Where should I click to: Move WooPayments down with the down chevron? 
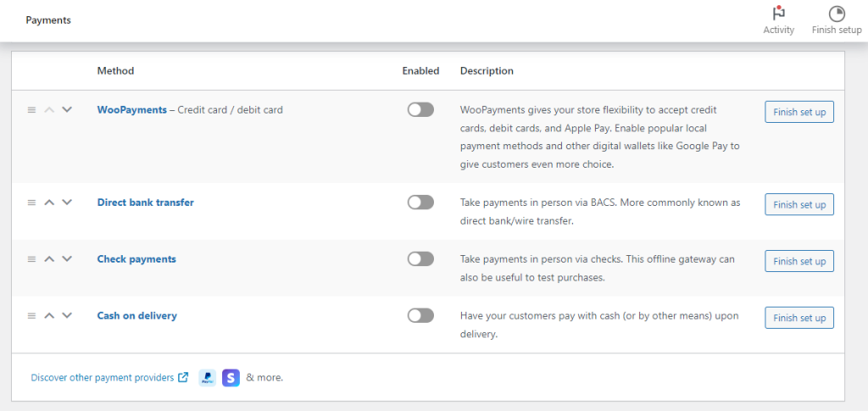[x=67, y=110]
